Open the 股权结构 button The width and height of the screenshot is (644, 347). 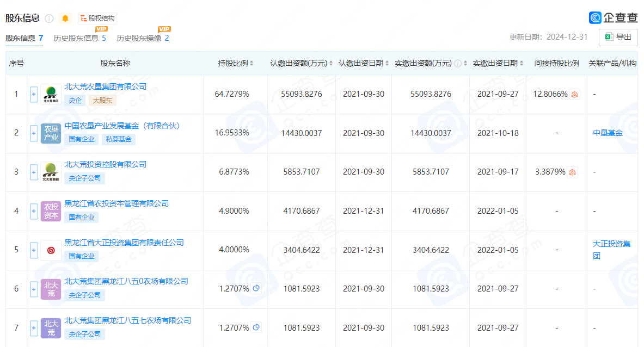[x=97, y=18]
